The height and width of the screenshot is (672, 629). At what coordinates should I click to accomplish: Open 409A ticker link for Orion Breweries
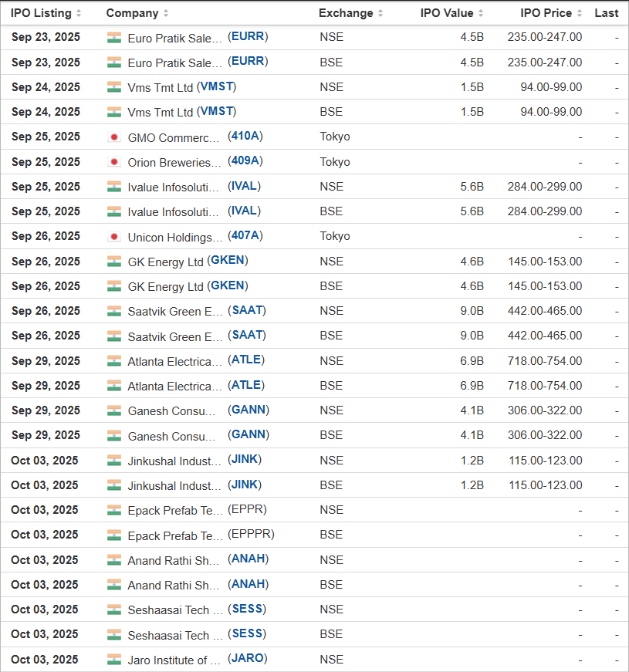pyautogui.click(x=245, y=161)
